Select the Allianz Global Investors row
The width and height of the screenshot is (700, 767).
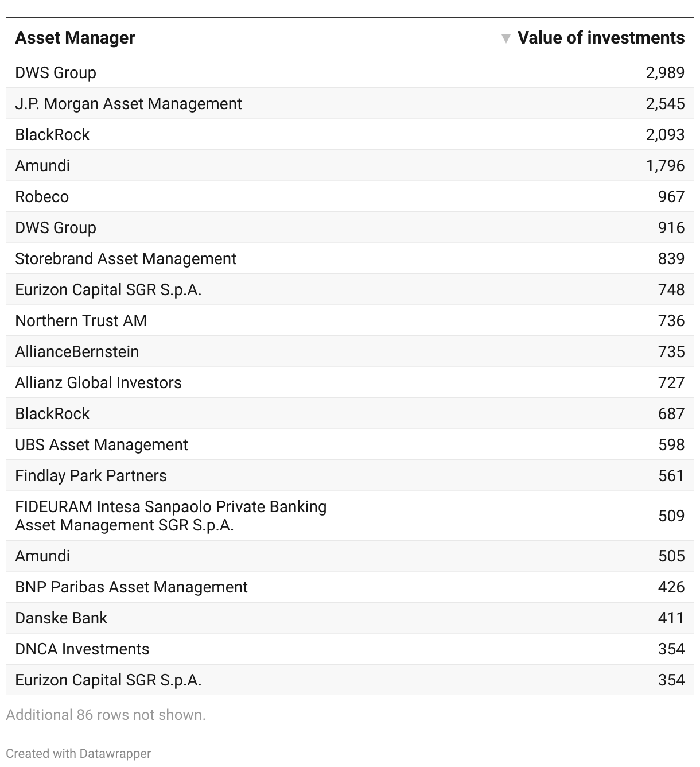click(350, 383)
